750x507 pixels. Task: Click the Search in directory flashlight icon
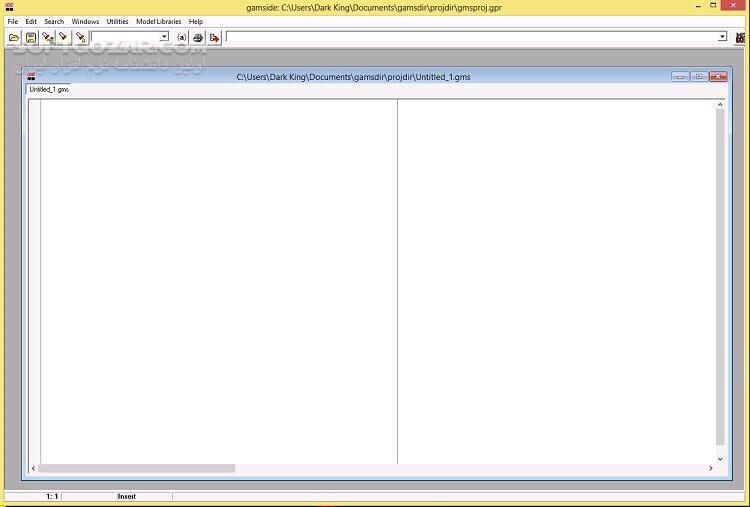point(80,37)
